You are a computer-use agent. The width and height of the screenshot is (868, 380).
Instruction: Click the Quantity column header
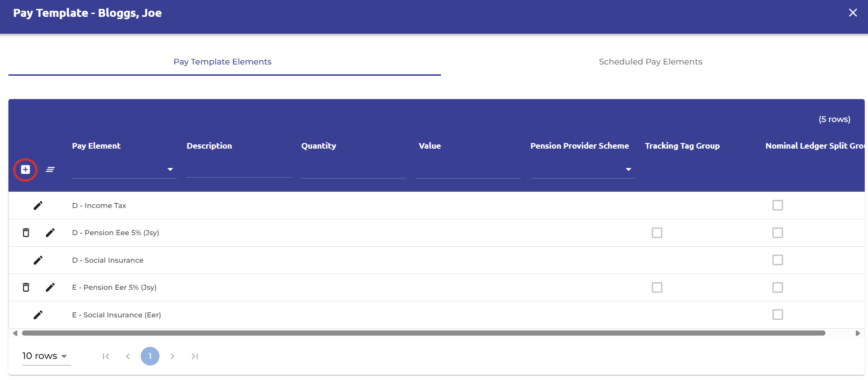318,146
